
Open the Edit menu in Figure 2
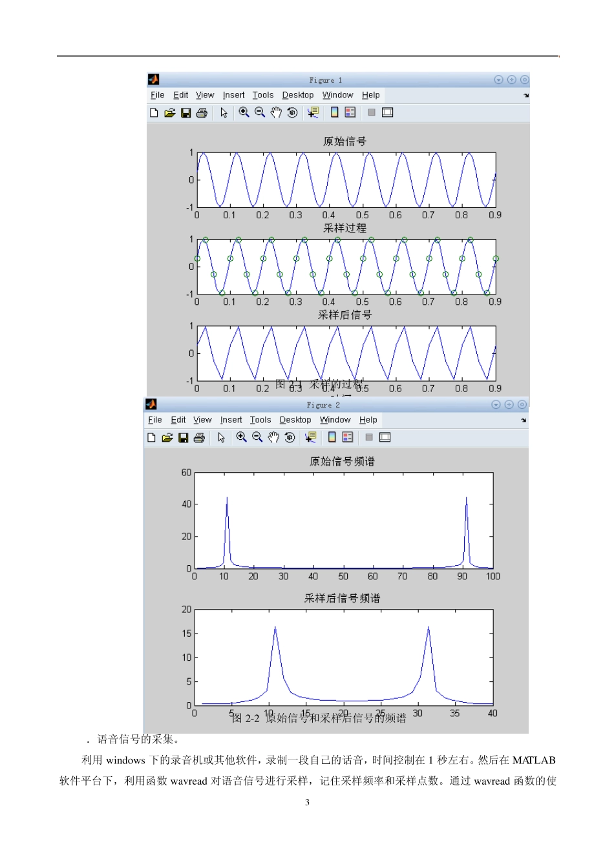[178, 420]
